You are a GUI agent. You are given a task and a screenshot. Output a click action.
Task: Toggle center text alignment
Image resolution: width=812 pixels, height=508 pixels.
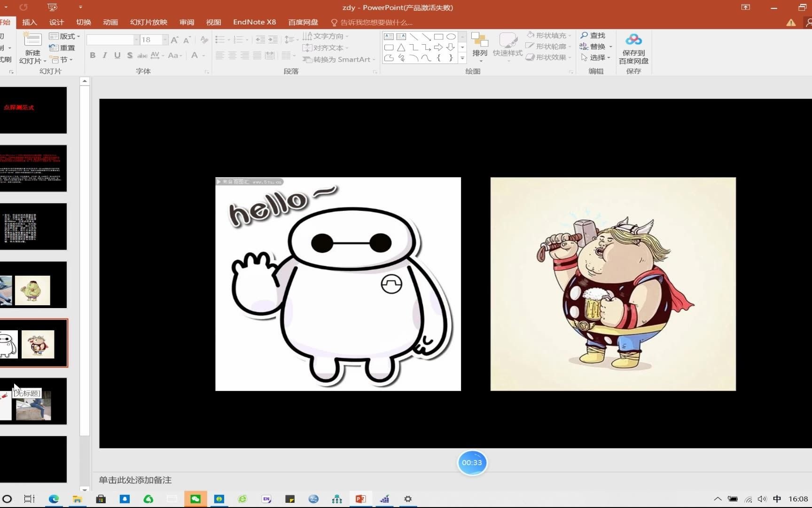232,56
